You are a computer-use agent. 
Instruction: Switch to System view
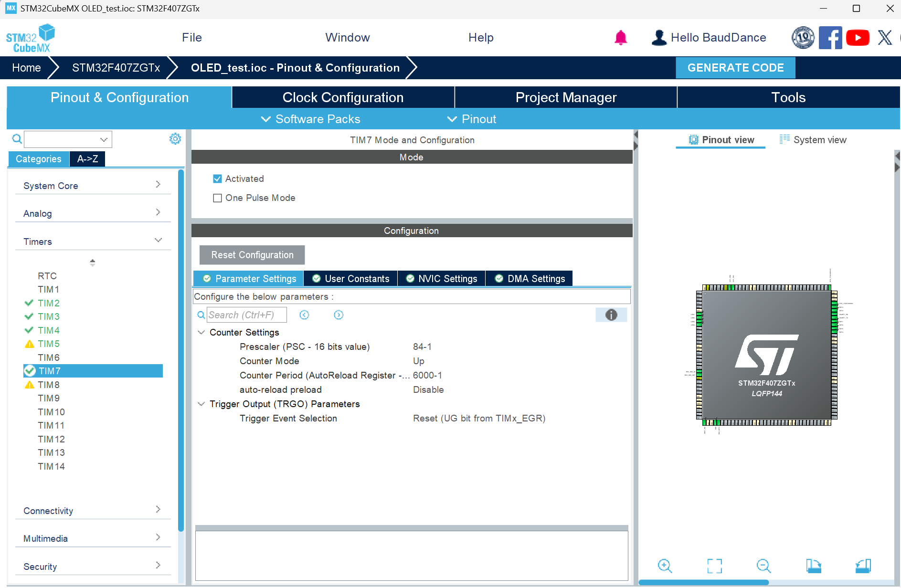tap(813, 139)
